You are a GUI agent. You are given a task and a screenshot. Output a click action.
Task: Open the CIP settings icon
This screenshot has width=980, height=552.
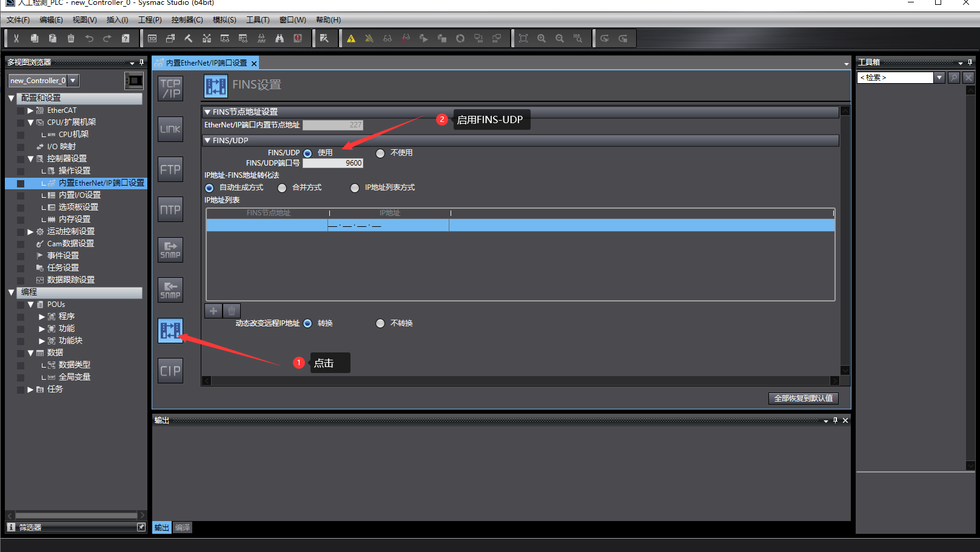click(x=170, y=371)
